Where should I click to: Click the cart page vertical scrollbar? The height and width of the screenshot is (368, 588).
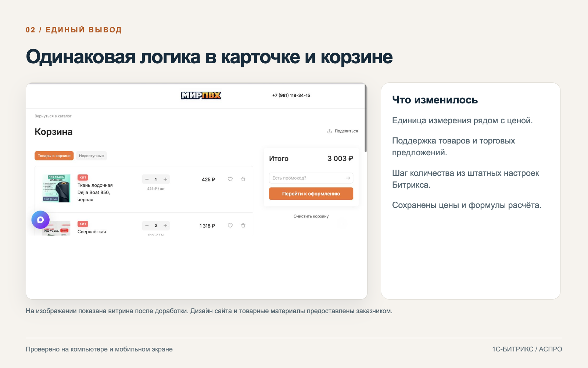pyautogui.click(x=366, y=118)
